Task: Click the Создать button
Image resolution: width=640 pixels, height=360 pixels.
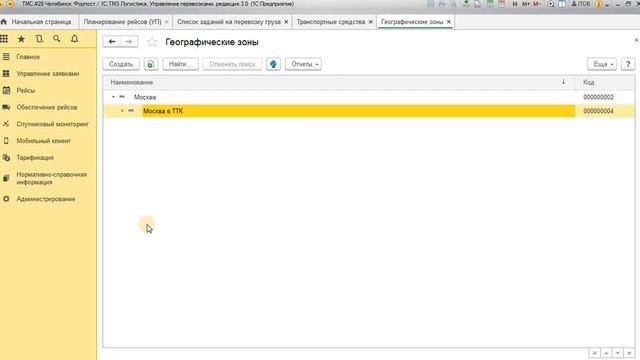Action: click(121, 64)
